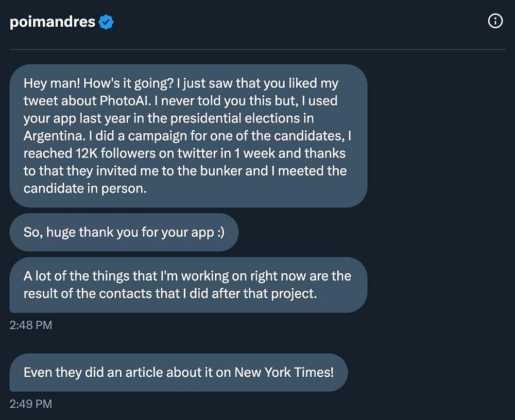The height and width of the screenshot is (420, 515).
Task: Select the "Hey man! How's it going?" message bubble
Action: [188, 136]
